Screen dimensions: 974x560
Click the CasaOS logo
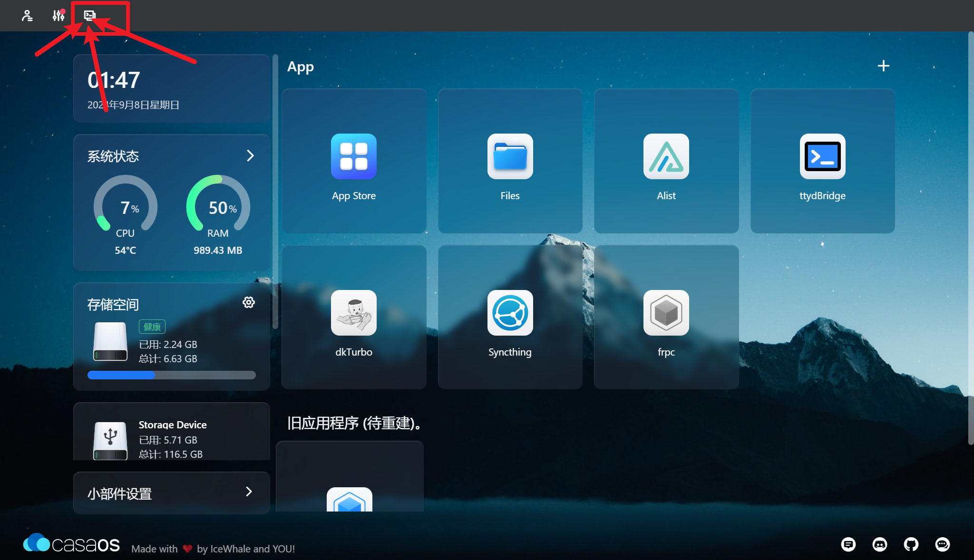[x=71, y=543]
